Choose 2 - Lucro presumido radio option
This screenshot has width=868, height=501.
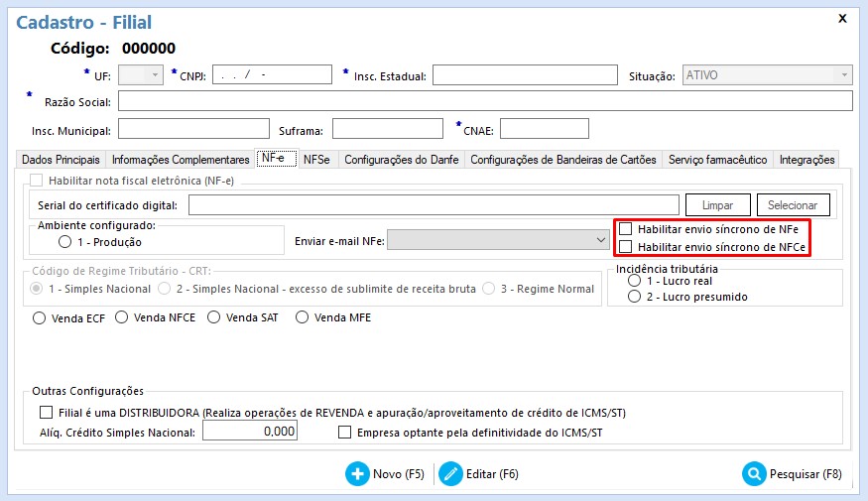(634, 297)
